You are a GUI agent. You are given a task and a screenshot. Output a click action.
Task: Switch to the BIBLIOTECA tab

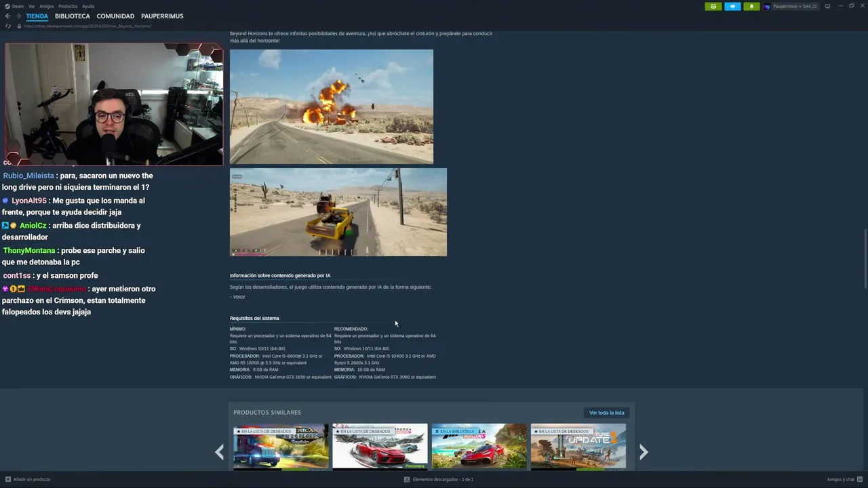(x=73, y=16)
